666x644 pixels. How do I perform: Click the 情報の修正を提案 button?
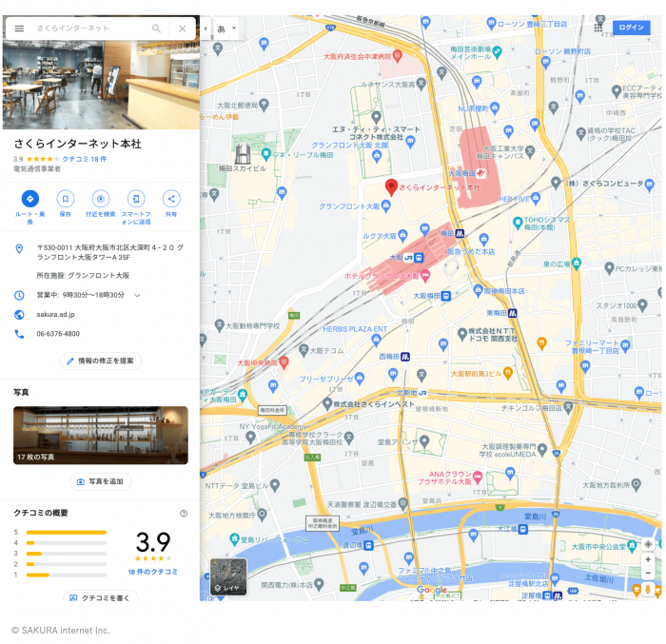coord(101,361)
